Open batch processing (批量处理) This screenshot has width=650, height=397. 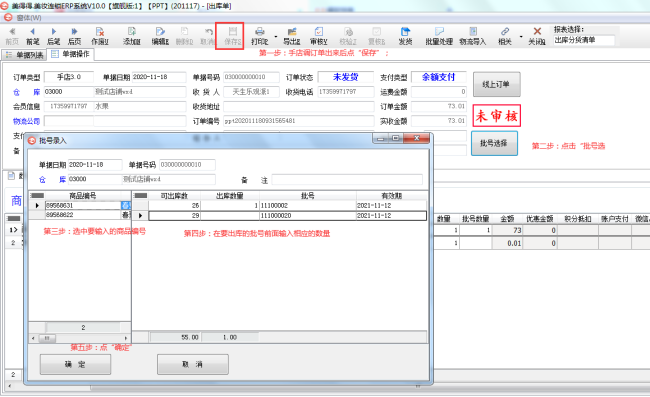tap(439, 36)
